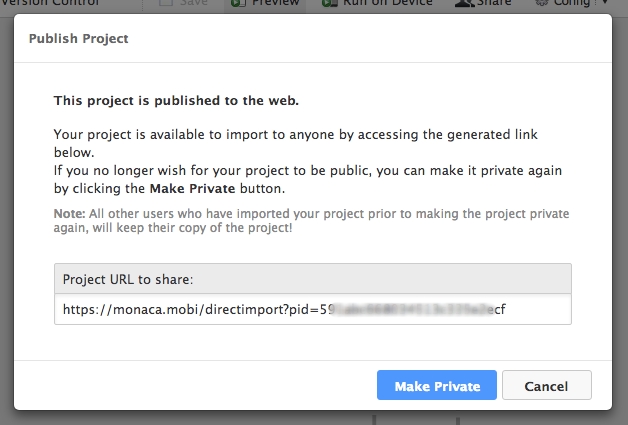The height and width of the screenshot is (425, 628).
Task: Make the project private again
Action: [x=437, y=385]
